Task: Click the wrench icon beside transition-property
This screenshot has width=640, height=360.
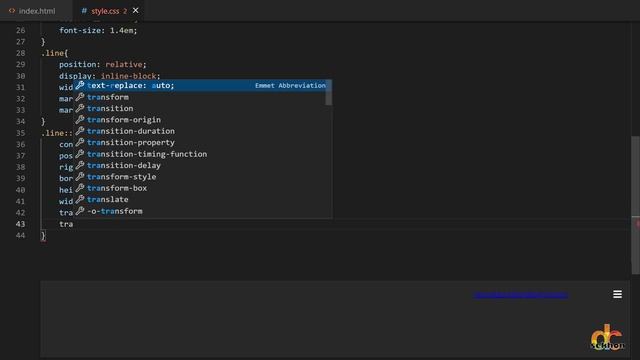Action: 80,142
